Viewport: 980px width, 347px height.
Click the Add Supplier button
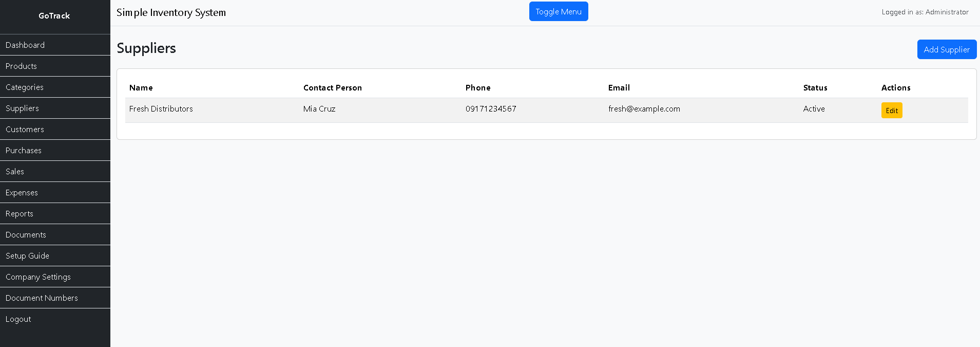pyautogui.click(x=946, y=49)
